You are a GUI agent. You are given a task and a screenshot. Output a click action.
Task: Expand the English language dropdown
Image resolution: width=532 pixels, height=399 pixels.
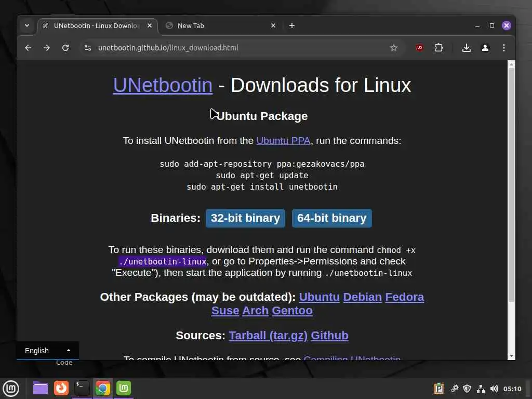pyautogui.click(x=47, y=351)
